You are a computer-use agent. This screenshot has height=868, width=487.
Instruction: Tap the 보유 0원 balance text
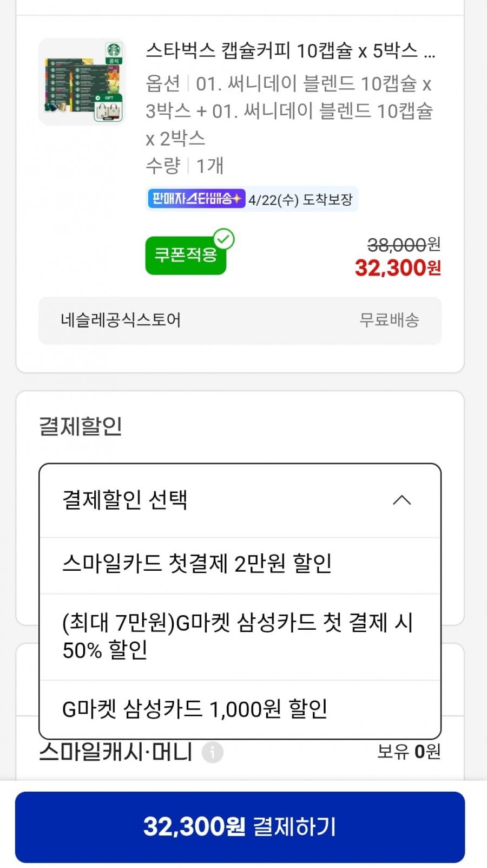tap(409, 752)
